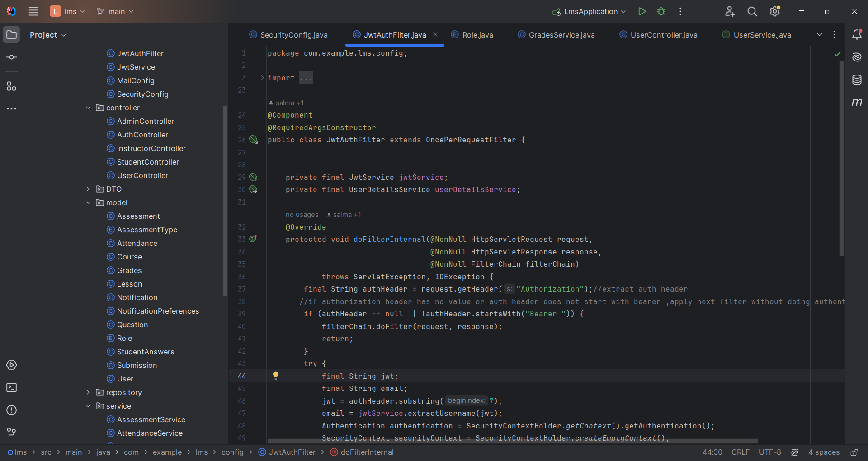Collapse the model folder
Viewport: 868px width, 461px height.
coord(88,202)
